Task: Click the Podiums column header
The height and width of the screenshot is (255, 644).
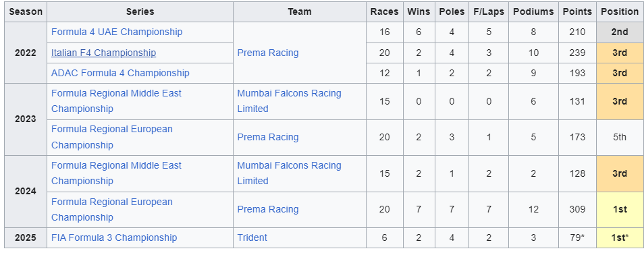Action: tap(533, 12)
